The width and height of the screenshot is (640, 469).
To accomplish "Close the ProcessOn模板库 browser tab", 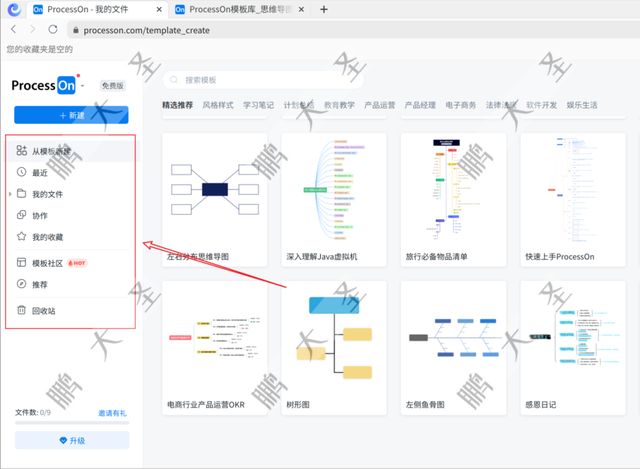I will 301,9.
